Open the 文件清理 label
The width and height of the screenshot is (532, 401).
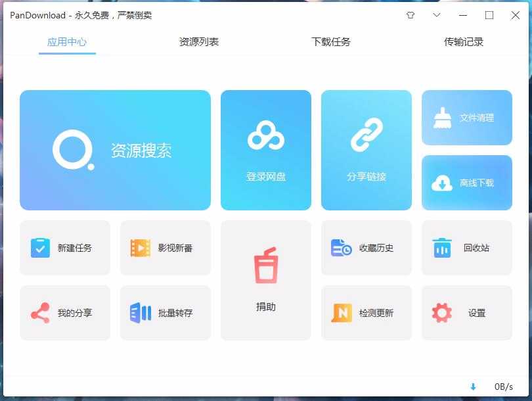[x=477, y=118]
